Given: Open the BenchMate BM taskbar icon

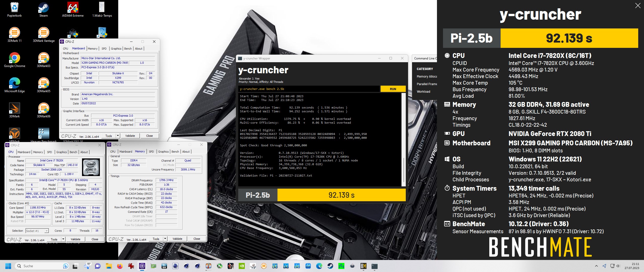Looking at the screenshot, I should 363,266.
